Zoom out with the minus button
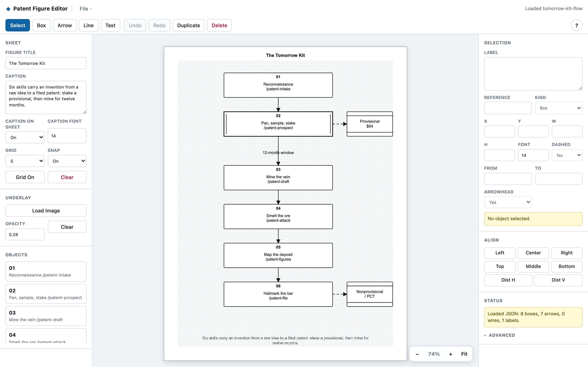Screen dimensions: 588x367 pos(417,354)
